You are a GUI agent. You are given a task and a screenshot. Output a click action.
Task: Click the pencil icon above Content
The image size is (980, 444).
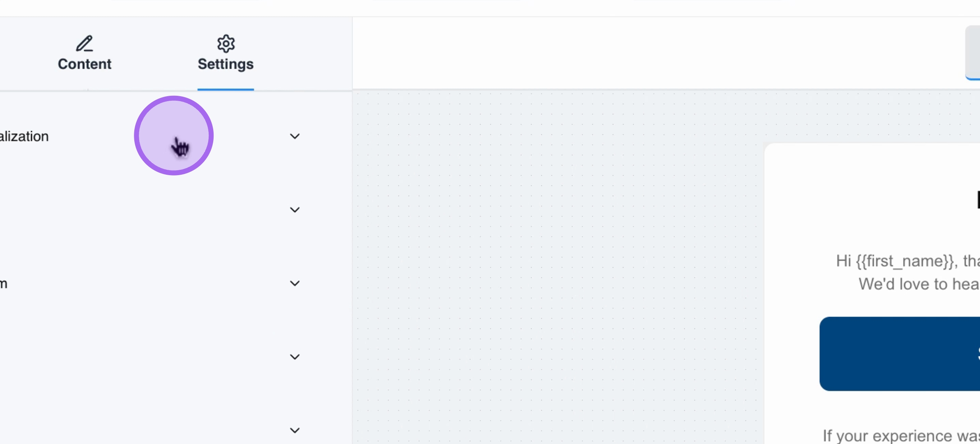pos(85,44)
